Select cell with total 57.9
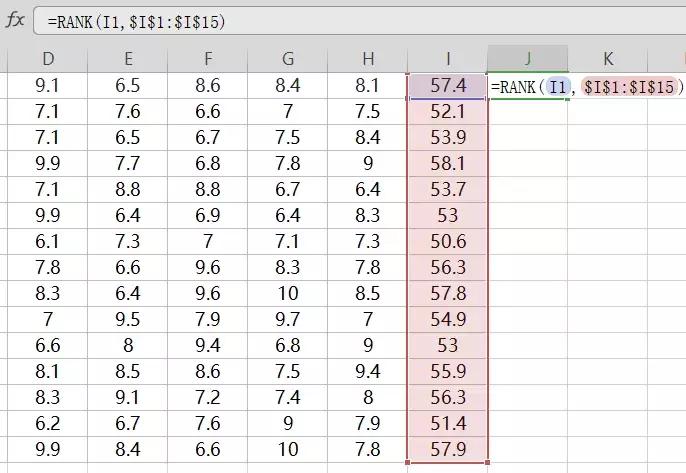This screenshot has width=686, height=473. click(448, 449)
